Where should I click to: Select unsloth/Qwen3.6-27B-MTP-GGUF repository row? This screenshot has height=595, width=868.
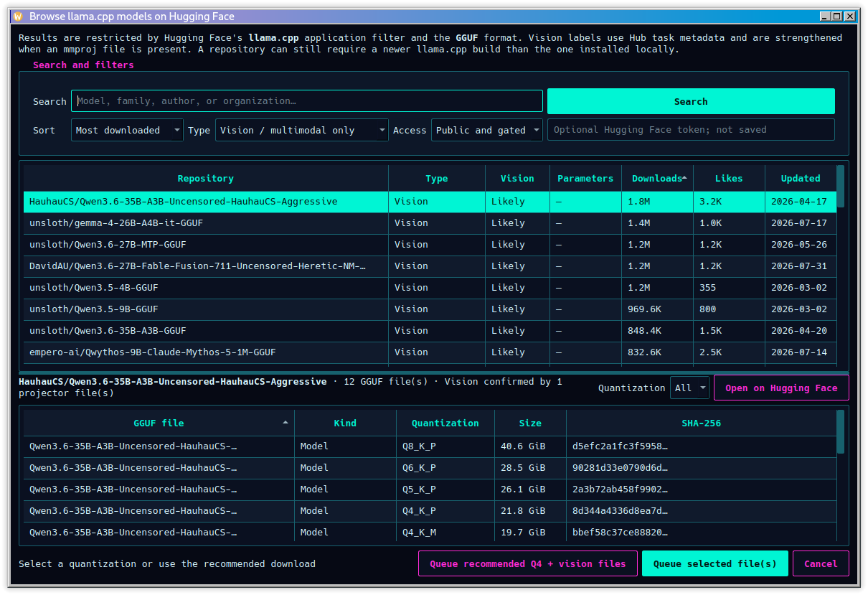(430, 245)
